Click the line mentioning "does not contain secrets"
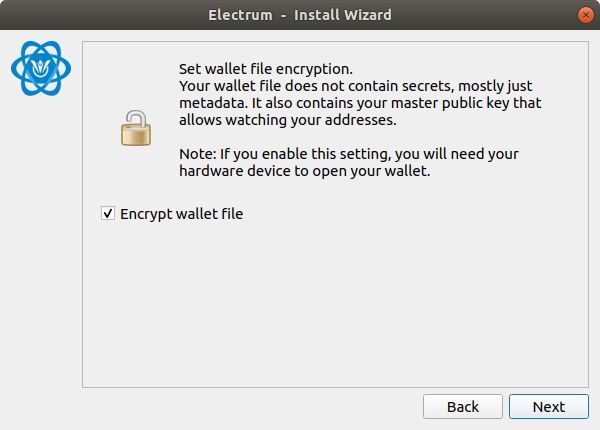The width and height of the screenshot is (600, 430). [x=355, y=86]
